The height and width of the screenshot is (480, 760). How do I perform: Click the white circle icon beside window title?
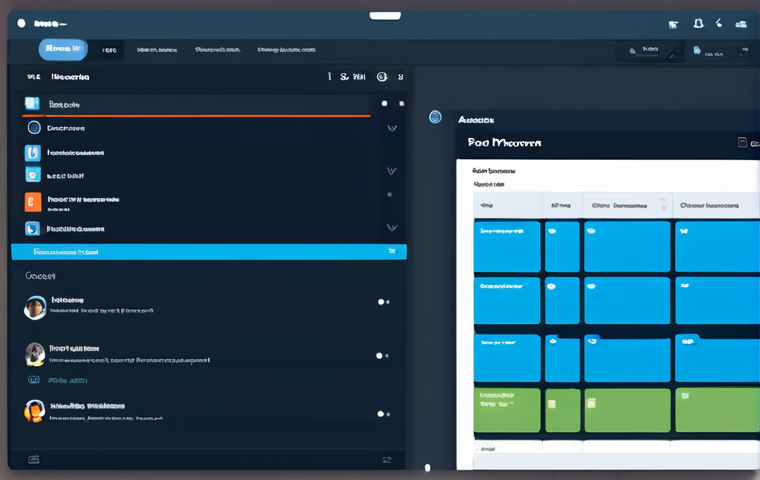pyautogui.click(x=21, y=23)
